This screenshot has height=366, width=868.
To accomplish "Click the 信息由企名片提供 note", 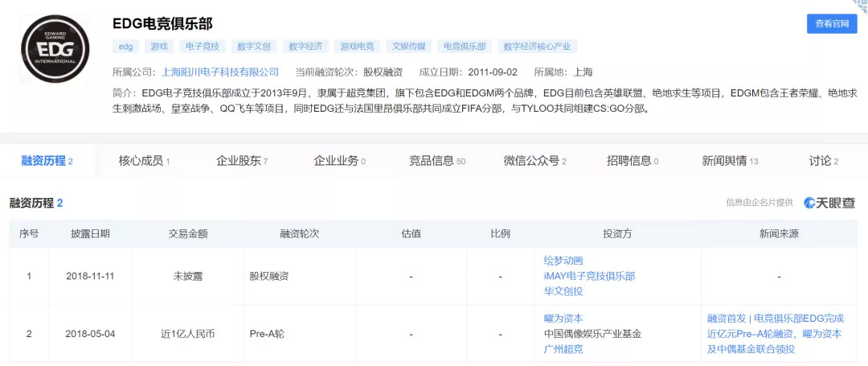I will click(x=759, y=204).
